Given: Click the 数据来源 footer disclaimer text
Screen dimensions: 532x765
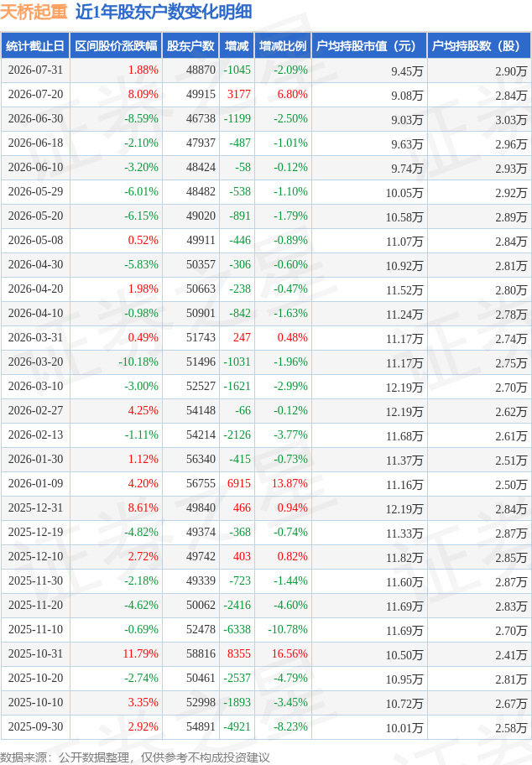Looking at the screenshot, I should tap(135, 757).
